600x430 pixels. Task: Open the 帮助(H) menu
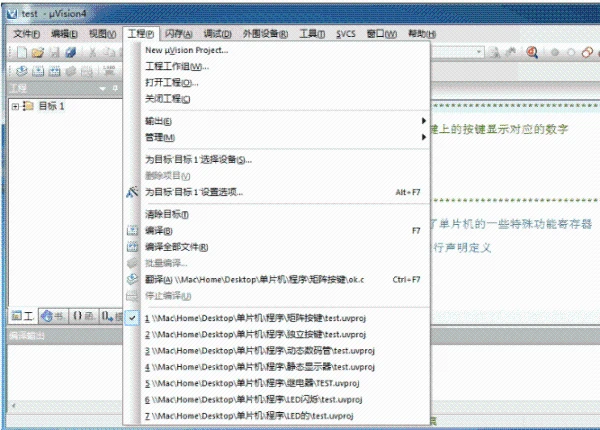422,34
